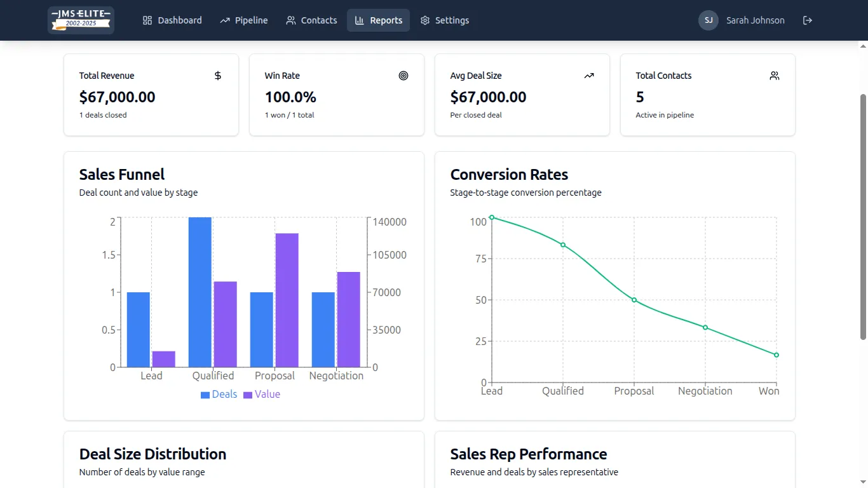The width and height of the screenshot is (868, 488).
Task: Click the purple Value legend swatch
Action: tap(248, 395)
